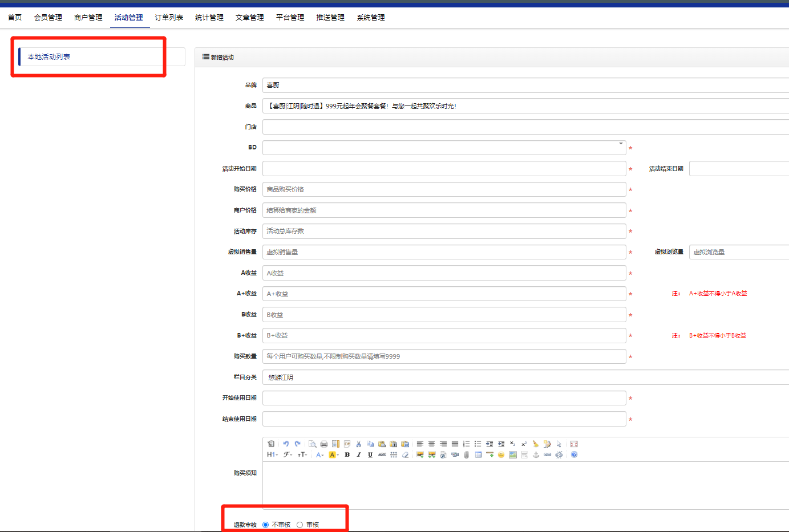This screenshot has height=532, width=789.
Task: Open the editor's about/help icon
Action: click(574, 454)
